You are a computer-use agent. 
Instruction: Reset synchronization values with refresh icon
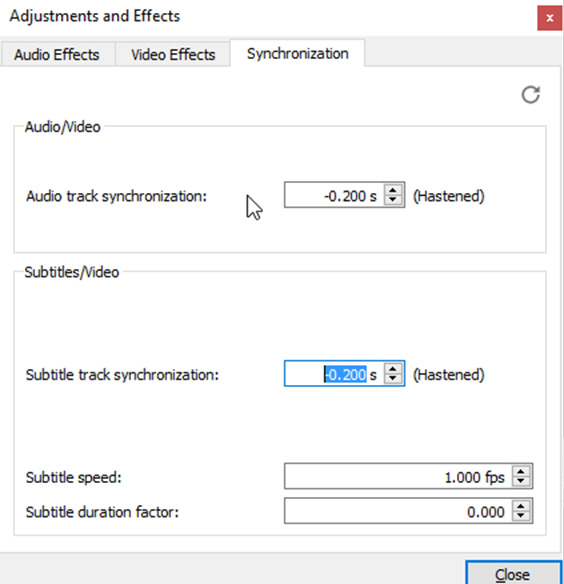tap(530, 94)
